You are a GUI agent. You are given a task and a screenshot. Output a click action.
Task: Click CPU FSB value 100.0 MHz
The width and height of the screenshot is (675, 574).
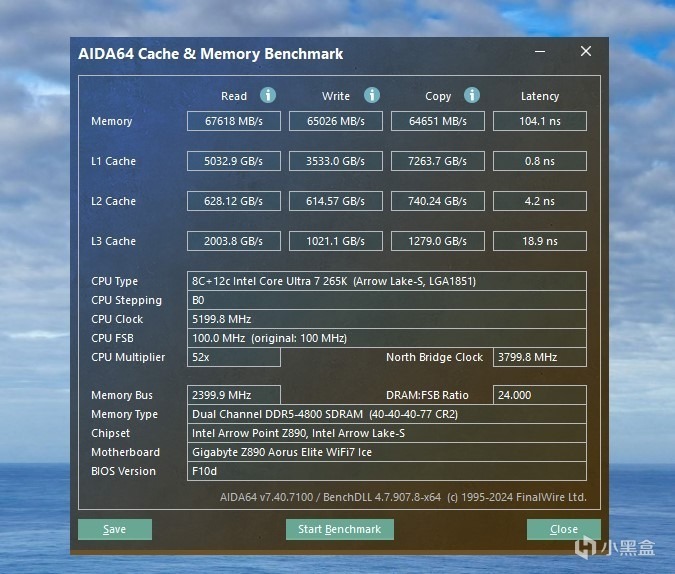(387, 338)
